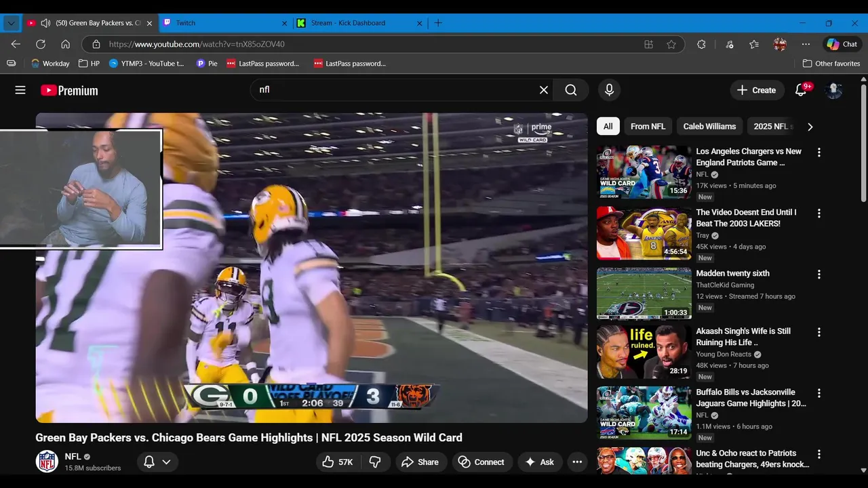868x488 pixels.
Task: Click the Packers vs Bears video player
Action: tap(311, 268)
